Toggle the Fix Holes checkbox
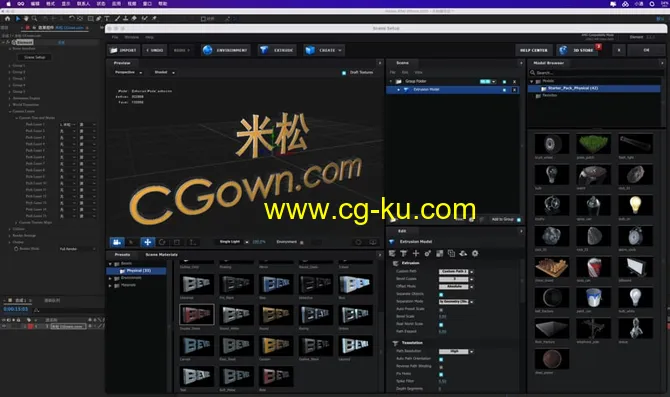Image resolution: width=670 pixels, height=397 pixels. [441, 374]
